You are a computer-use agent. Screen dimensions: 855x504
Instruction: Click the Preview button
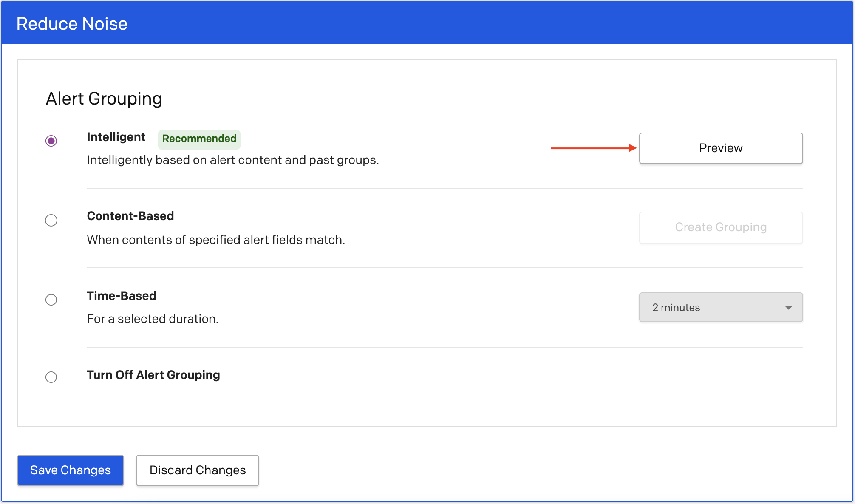pyautogui.click(x=721, y=148)
